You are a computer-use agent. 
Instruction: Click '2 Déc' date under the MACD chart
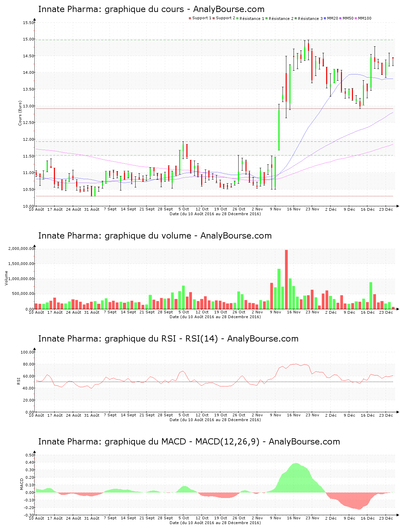[331, 518]
